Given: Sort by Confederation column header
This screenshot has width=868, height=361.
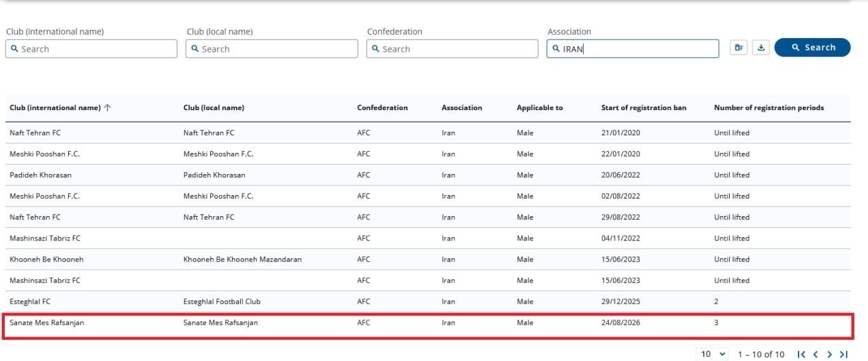Looking at the screenshot, I should 382,107.
